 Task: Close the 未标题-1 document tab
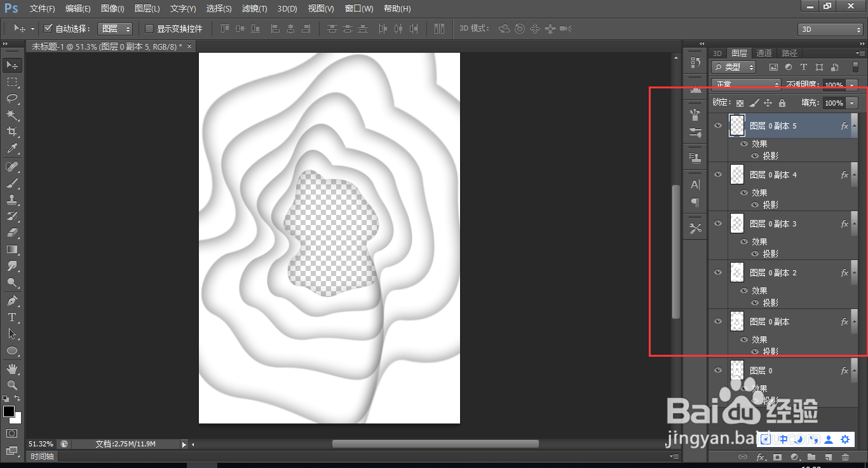pyautogui.click(x=189, y=46)
